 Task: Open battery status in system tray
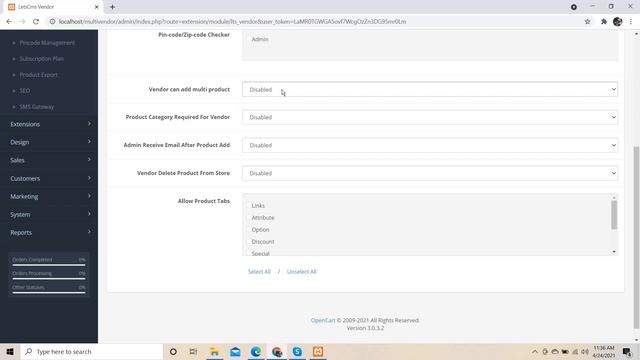(565, 351)
